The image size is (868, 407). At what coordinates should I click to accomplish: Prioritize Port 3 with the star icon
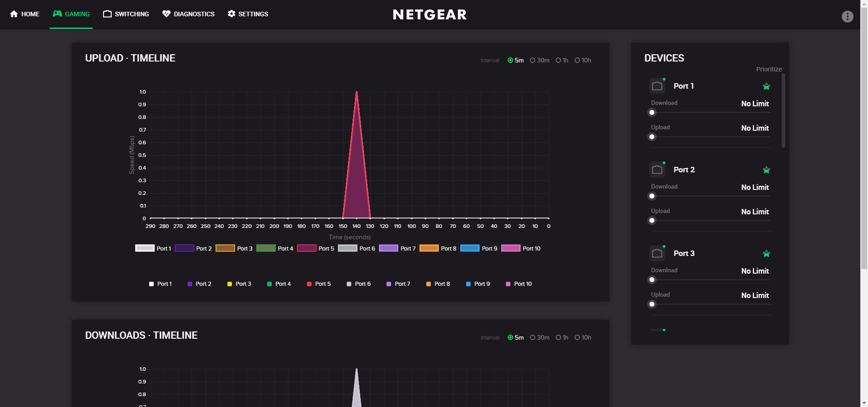766,254
